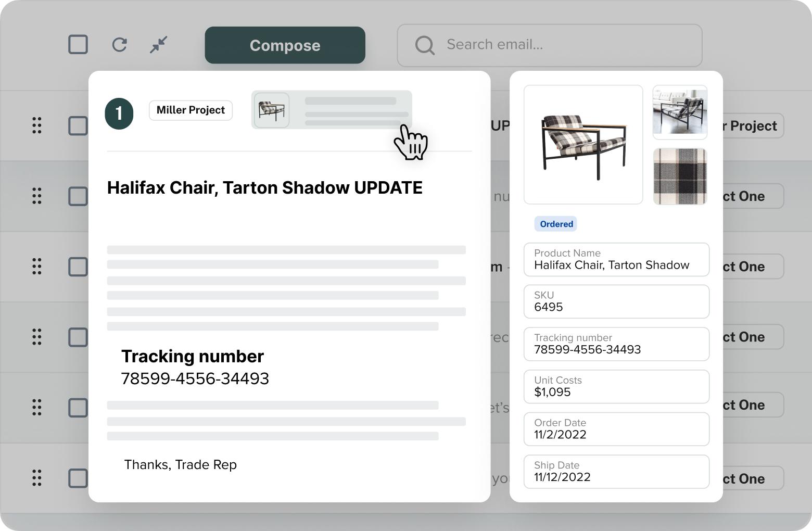Click the number 1 badge on the email card

coord(119,113)
